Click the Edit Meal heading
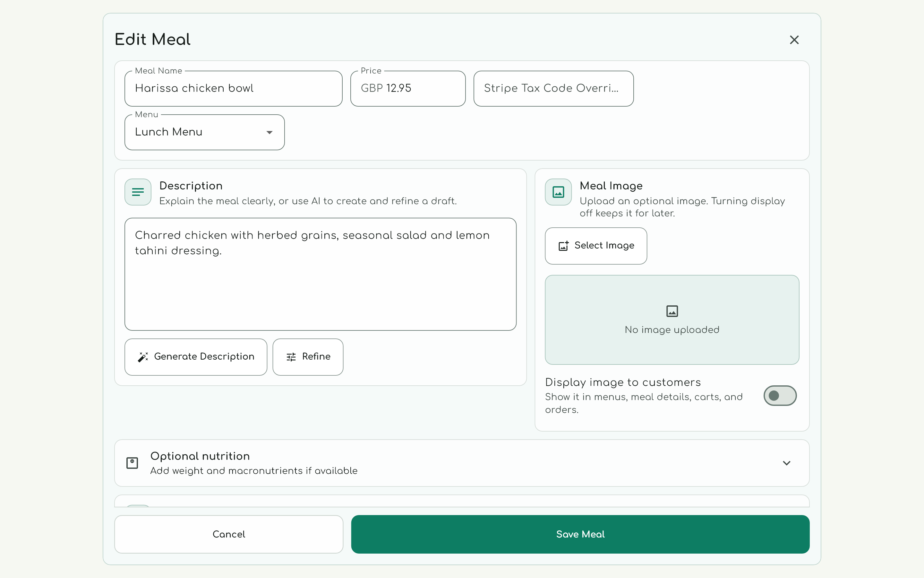The height and width of the screenshot is (578, 924). (x=152, y=39)
